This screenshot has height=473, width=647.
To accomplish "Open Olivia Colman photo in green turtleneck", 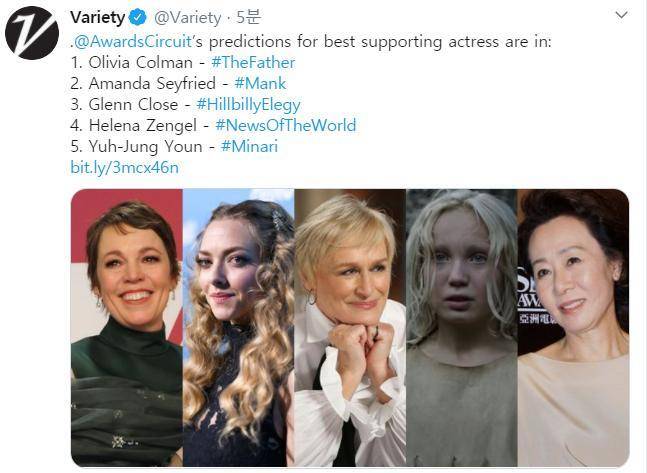I will (127, 328).
